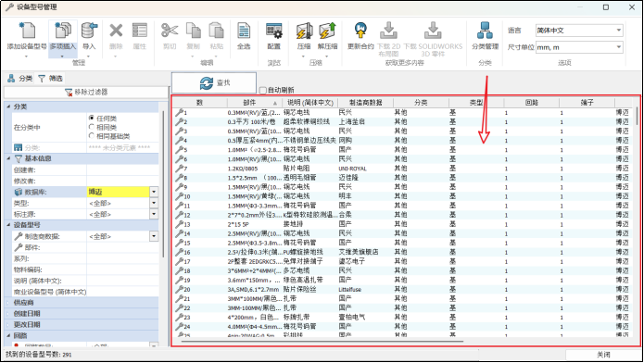Click the 回路 column header
The image size is (644, 363).
coord(532,103)
